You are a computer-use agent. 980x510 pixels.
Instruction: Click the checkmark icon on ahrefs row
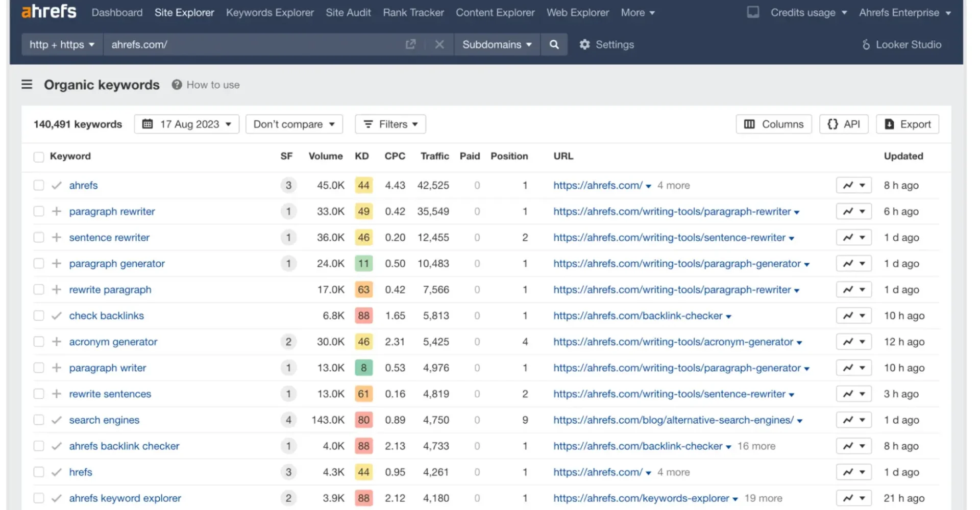57,185
